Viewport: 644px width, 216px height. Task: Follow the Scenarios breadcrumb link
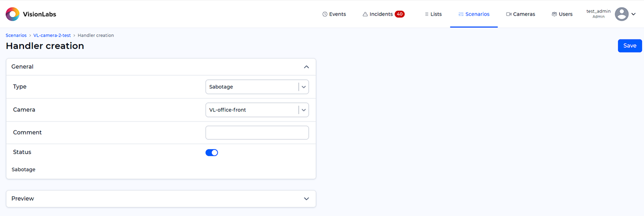[16, 35]
